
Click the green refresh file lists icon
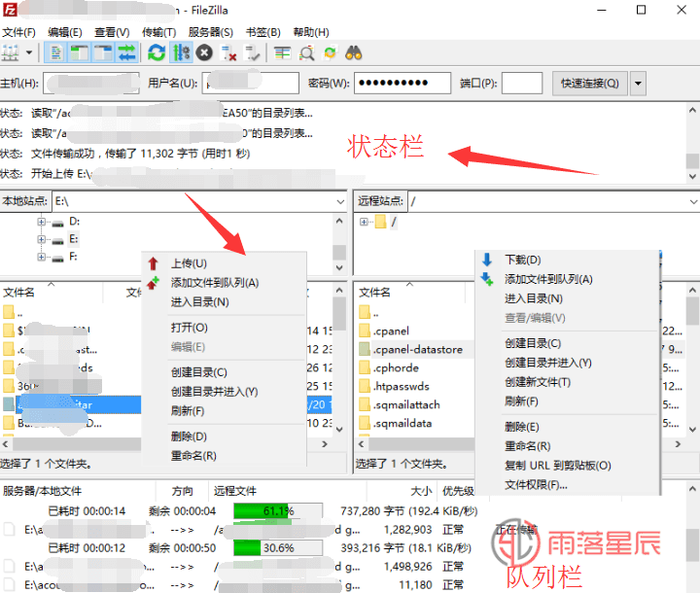[157, 52]
